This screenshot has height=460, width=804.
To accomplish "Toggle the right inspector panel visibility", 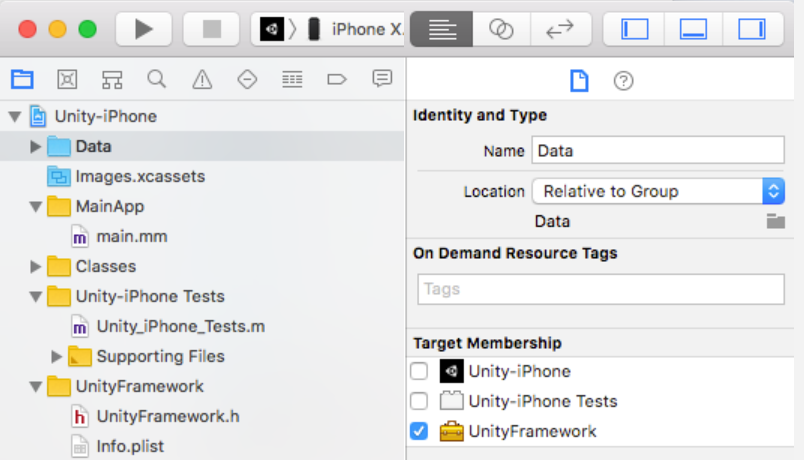I will click(751, 29).
